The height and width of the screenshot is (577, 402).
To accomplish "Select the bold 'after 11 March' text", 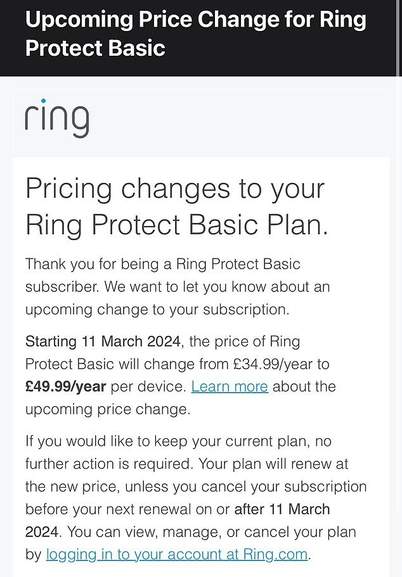I will pos(282,509).
